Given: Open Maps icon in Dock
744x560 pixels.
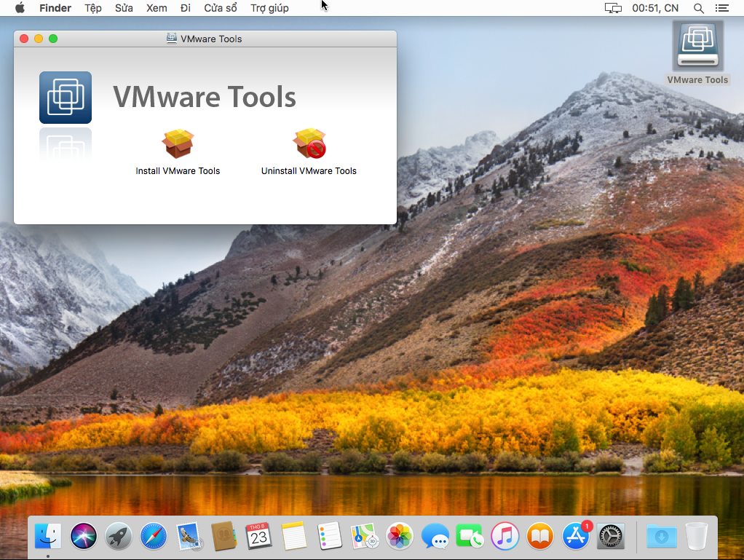Looking at the screenshot, I should click(x=365, y=536).
